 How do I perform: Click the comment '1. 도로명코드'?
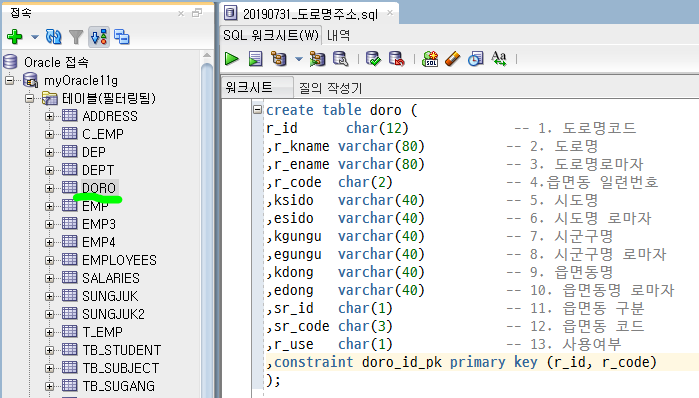pos(587,128)
